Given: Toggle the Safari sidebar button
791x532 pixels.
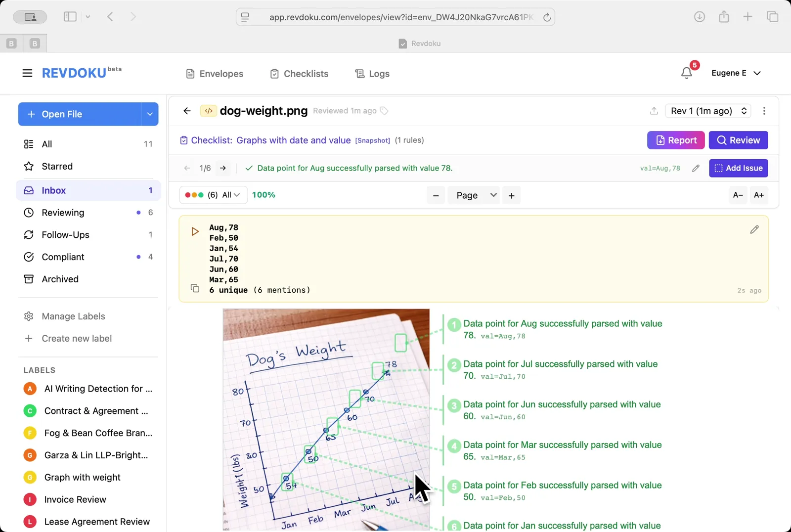Looking at the screenshot, I should point(70,17).
